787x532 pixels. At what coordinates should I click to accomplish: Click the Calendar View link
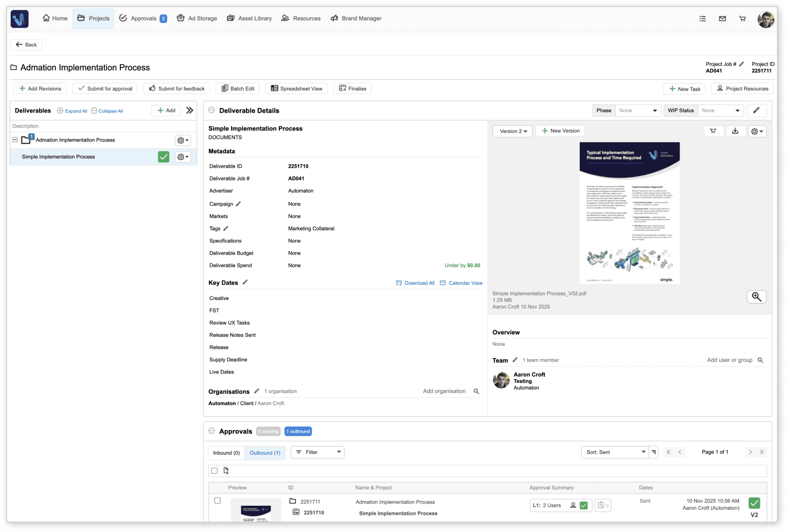pyautogui.click(x=461, y=283)
